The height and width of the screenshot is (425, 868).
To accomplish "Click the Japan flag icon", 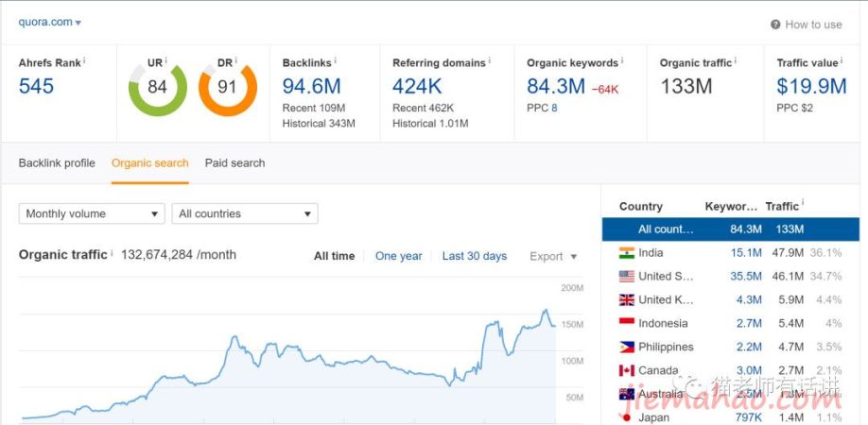I will point(627,417).
